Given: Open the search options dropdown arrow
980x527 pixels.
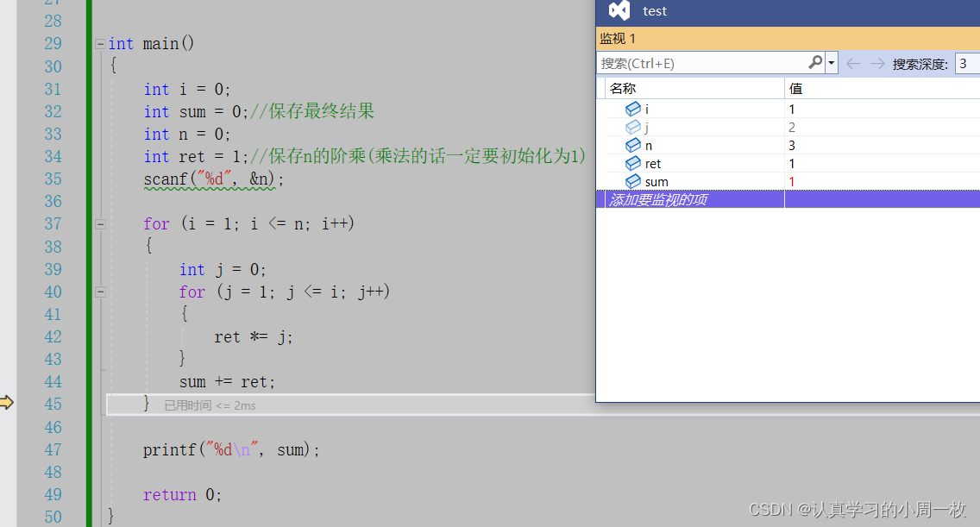Looking at the screenshot, I should (832, 63).
